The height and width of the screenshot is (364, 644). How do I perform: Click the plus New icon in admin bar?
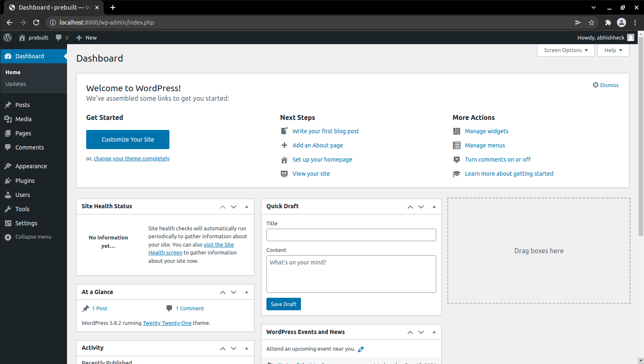click(x=79, y=37)
